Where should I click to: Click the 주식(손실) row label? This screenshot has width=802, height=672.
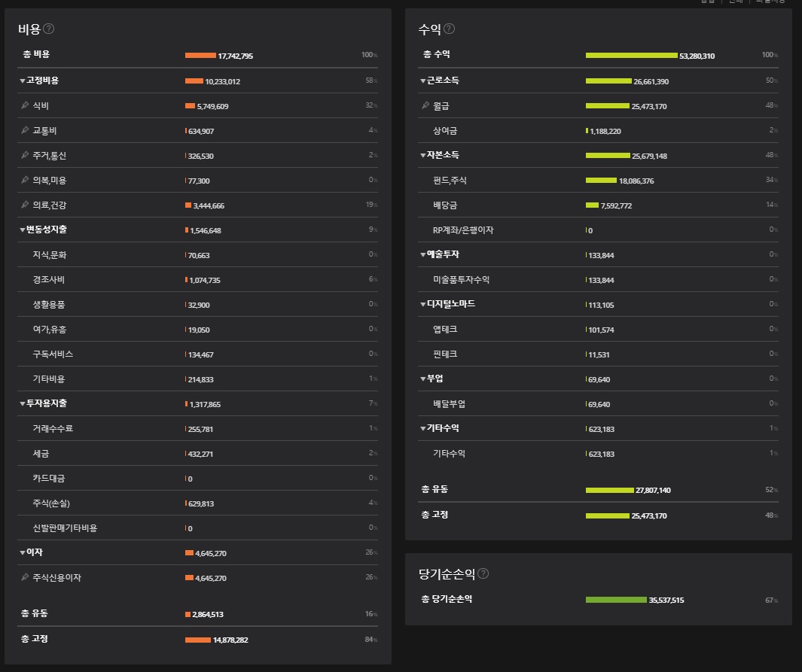(51, 503)
